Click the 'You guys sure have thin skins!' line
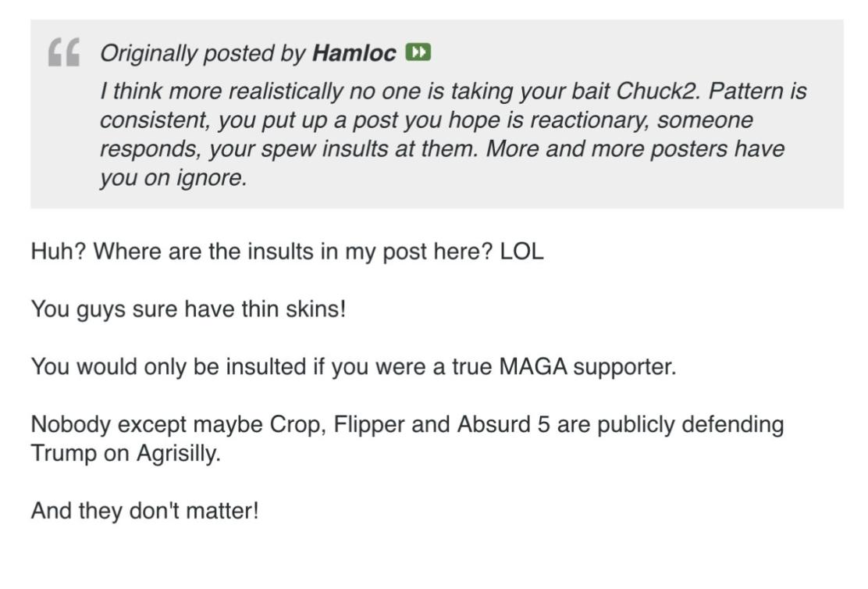 [x=188, y=309]
